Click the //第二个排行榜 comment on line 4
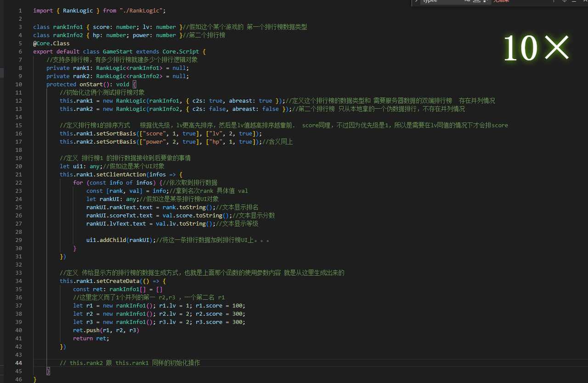The height and width of the screenshot is (383, 588). 204,35
